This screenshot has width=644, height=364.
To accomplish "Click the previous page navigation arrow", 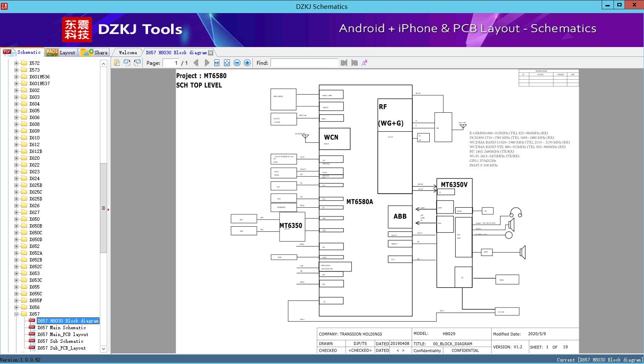I will tap(196, 62).
